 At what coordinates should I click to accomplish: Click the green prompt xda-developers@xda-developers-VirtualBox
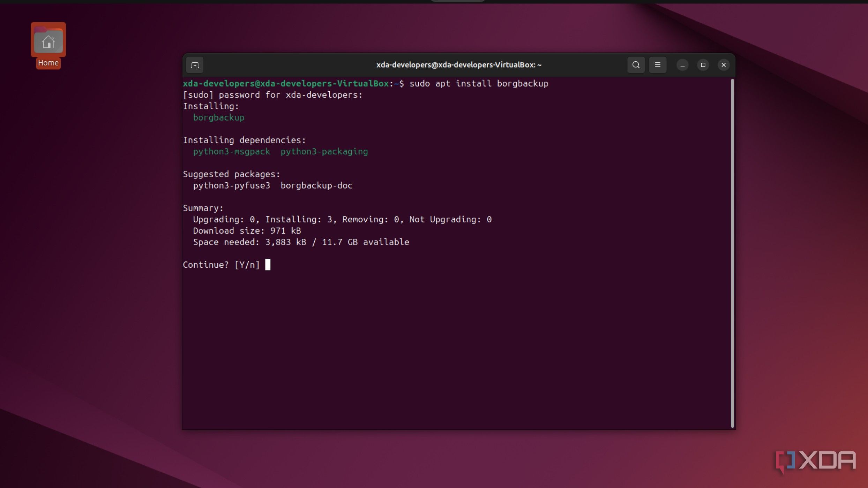tap(286, 84)
